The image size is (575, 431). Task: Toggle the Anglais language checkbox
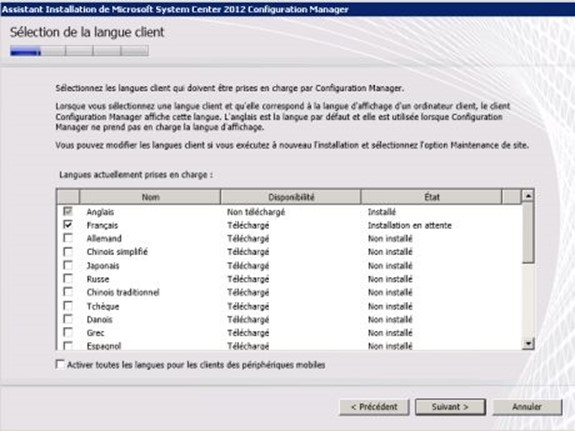[68, 211]
